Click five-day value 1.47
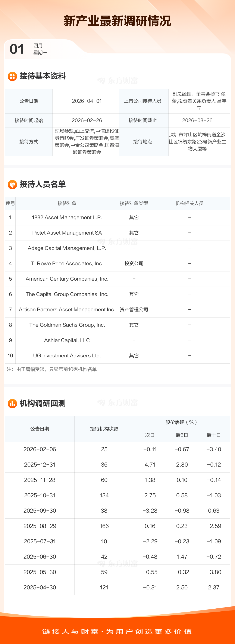 pos(182,557)
